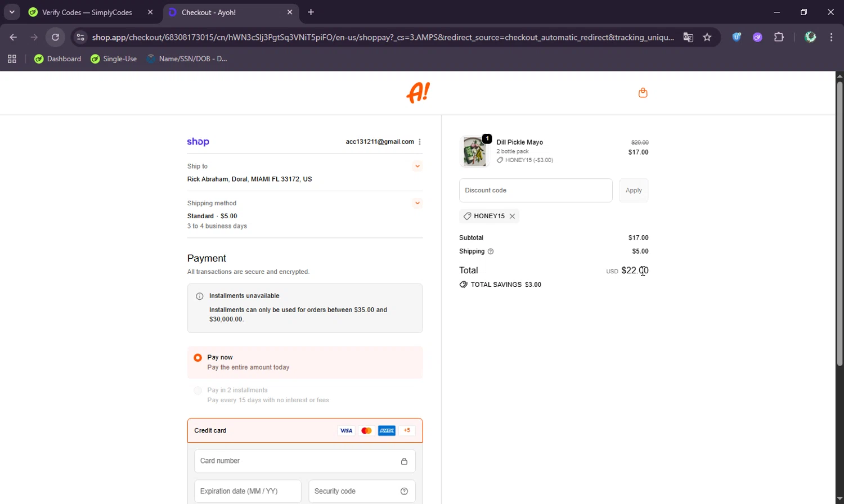The image size is (844, 504).
Task: Remove the HONEY15 discount code
Action: click(x=512, y=216)
